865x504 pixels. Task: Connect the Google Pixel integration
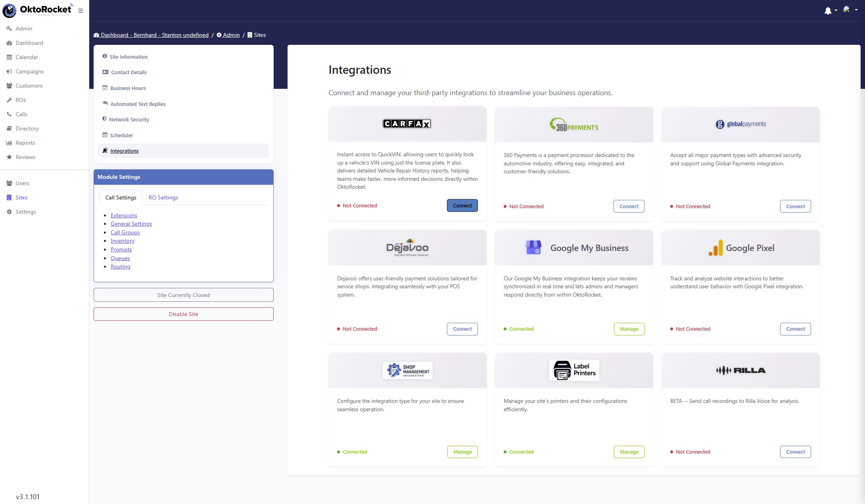click(x=796, y=329)
